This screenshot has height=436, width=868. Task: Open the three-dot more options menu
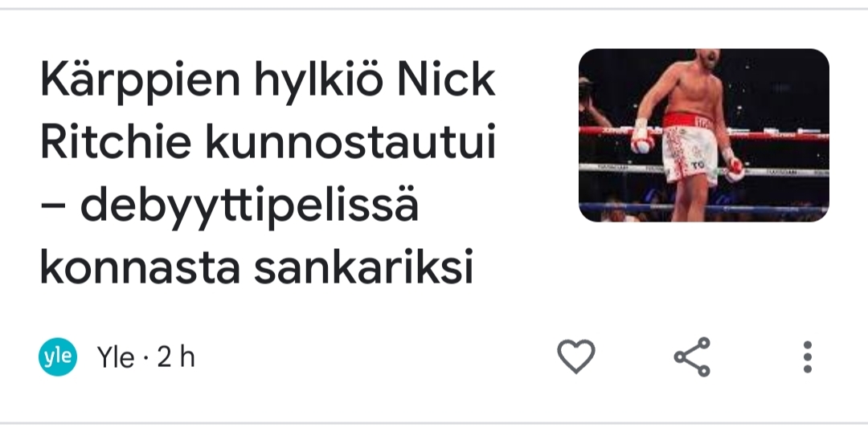coord(808,357)
